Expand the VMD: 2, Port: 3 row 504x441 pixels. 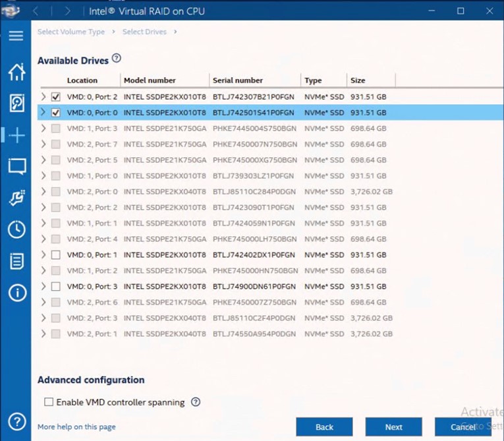(43, 318)
